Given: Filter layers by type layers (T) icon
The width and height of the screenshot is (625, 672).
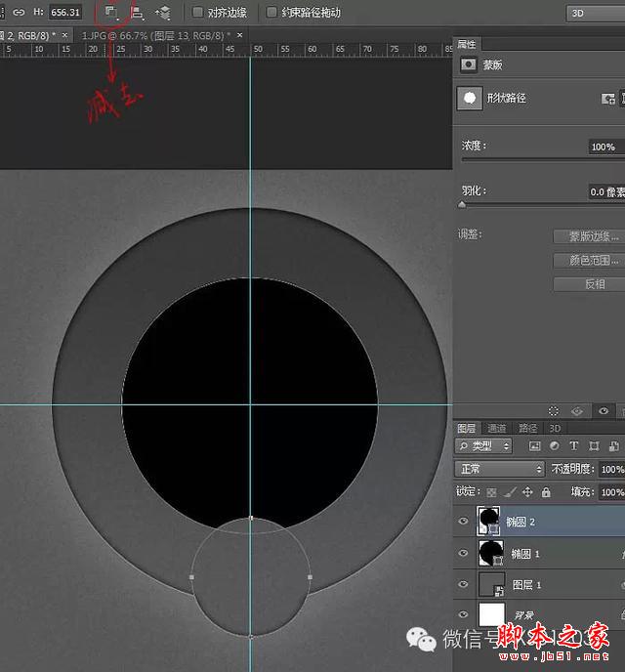Looking at the screenshot, I should 574,446.
